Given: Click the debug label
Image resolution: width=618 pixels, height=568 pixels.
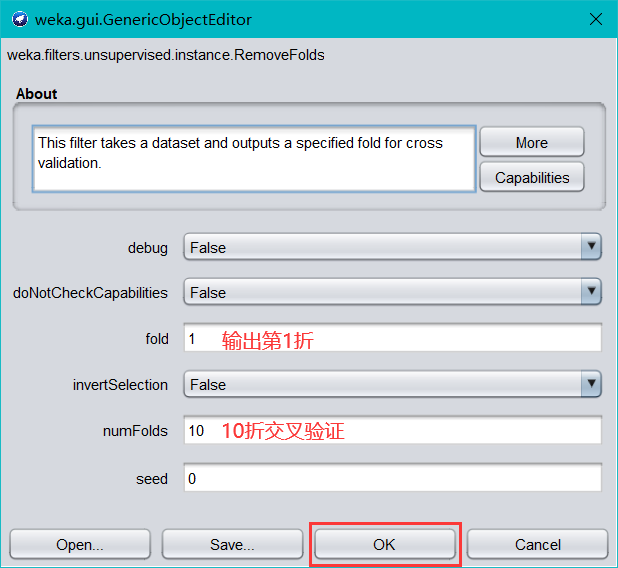Looking at the screenshot, I should (x=148, y=248).
